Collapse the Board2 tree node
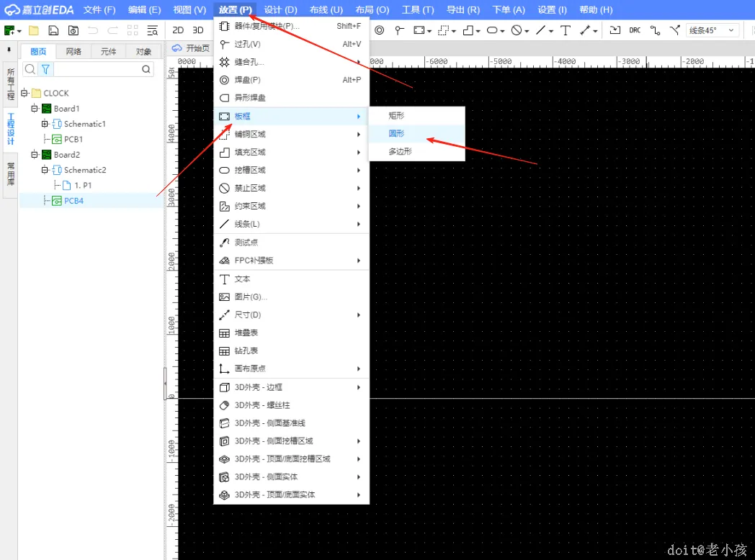This screenshot has width=755, height=560. point(35,155)
